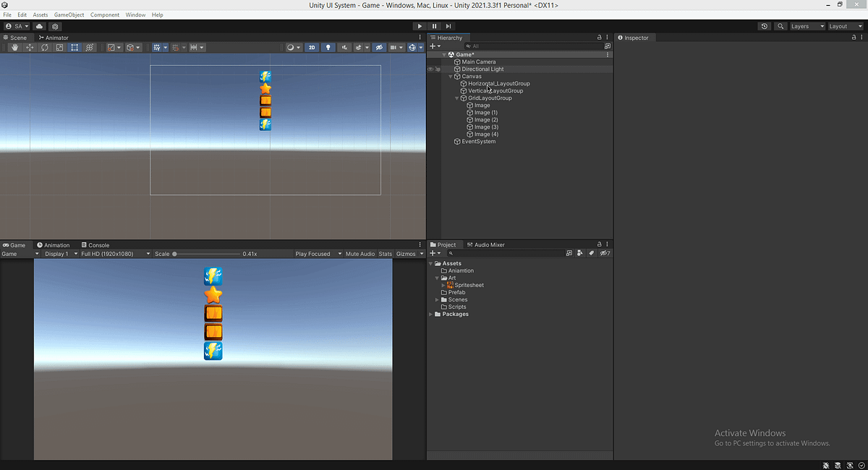
Task: Toggle 2D view mode in Scene
Action: pyautogui.click(x=312, y=48)
